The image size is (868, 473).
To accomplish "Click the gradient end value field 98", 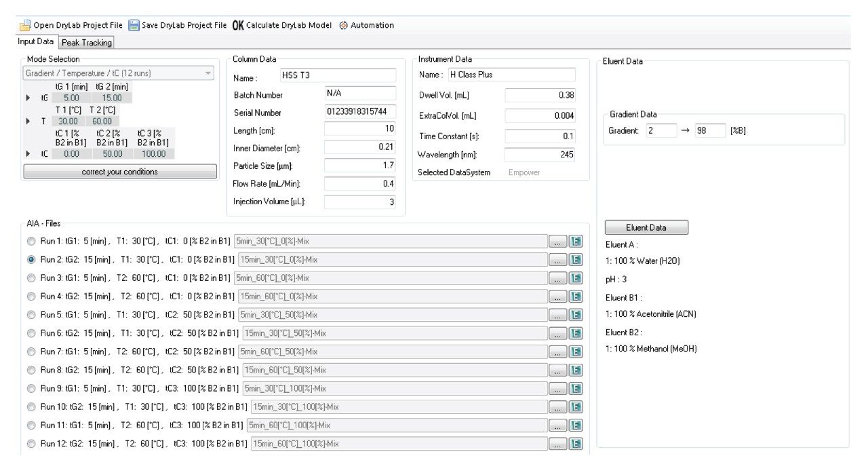I will point(711,130).
